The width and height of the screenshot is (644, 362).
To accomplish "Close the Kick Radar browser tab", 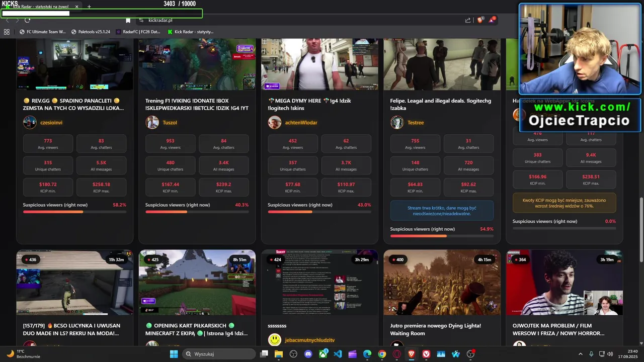I will pyautogui.click(x=77, y=7).
